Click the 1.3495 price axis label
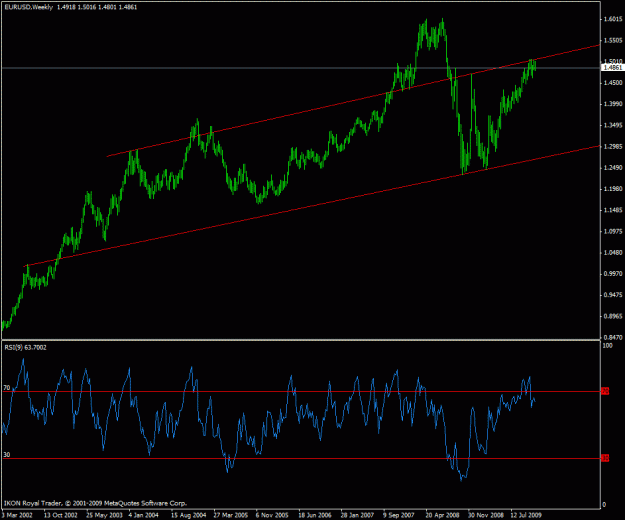 [x=613, y=126]
